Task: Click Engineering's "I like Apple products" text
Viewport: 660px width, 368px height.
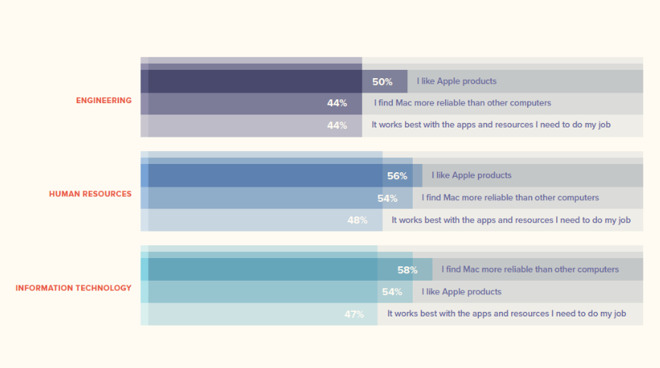Action: (457, 81)
